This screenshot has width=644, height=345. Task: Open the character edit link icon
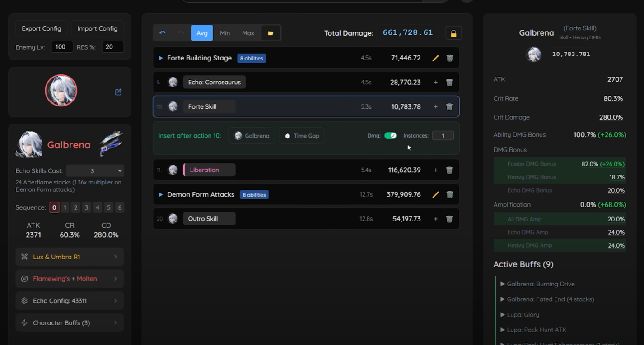coord(118,92)
